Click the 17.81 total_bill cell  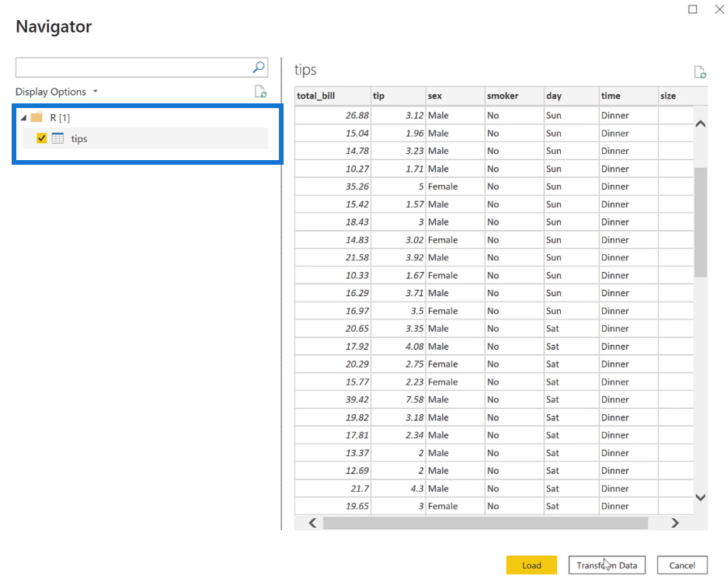pos(333,435)
